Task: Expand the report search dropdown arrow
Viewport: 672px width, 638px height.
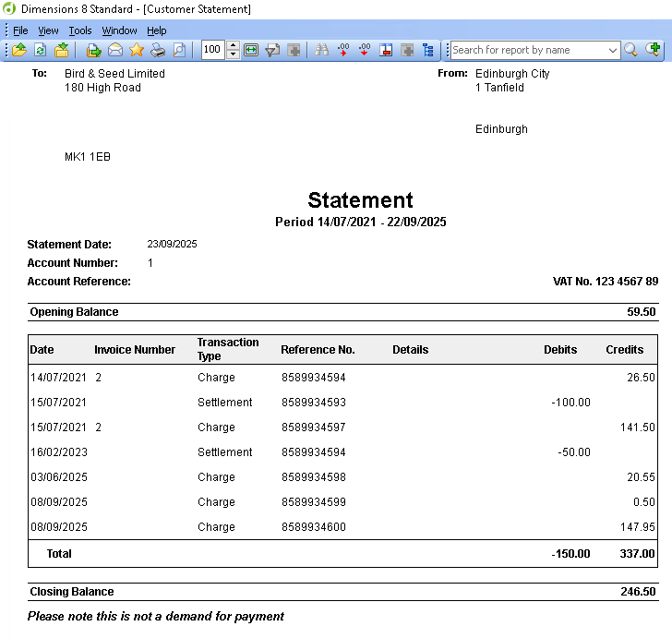Action: coord(614,50)
